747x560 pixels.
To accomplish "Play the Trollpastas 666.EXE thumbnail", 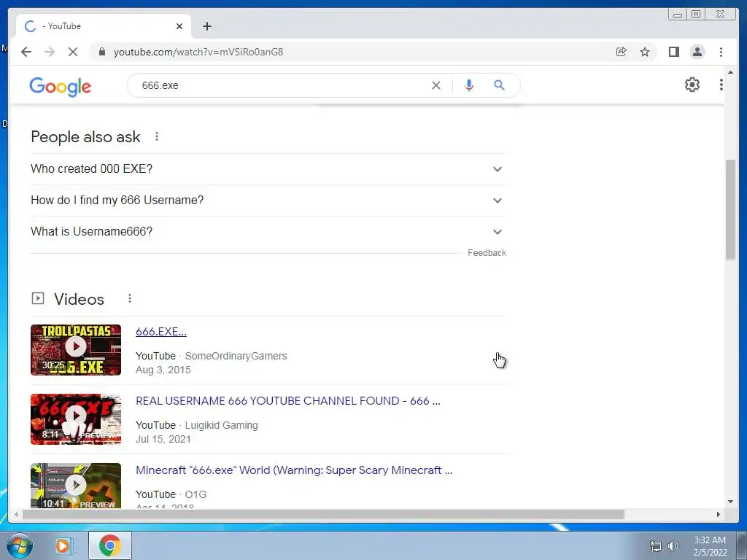I will (x=76, y=350).
